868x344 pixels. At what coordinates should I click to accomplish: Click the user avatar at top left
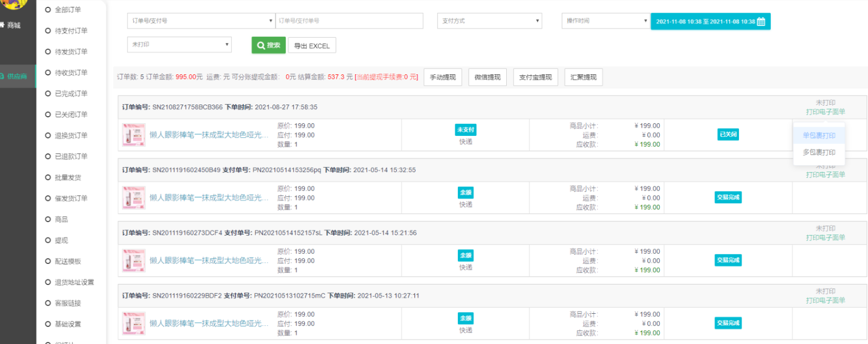point(15,3)
